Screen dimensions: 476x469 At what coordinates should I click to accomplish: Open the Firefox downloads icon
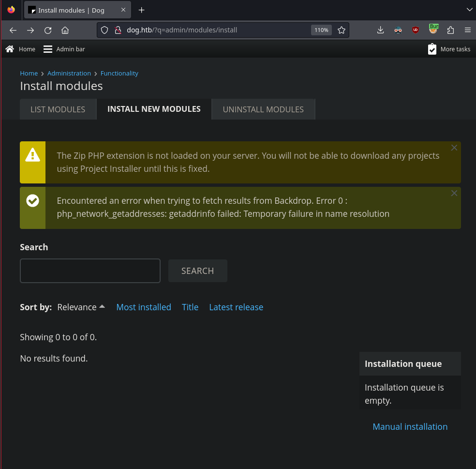point(380,30)
